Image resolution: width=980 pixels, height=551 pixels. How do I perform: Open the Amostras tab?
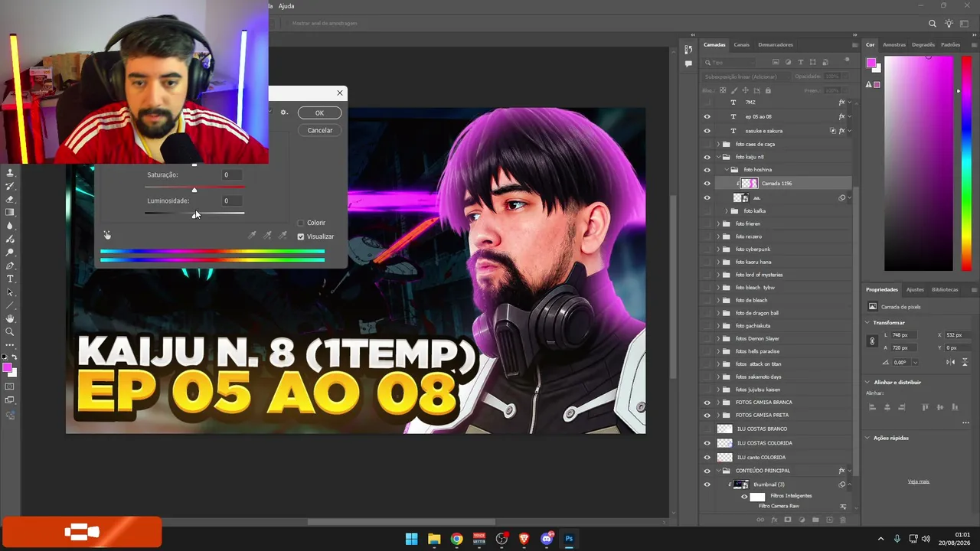point(894,44)
